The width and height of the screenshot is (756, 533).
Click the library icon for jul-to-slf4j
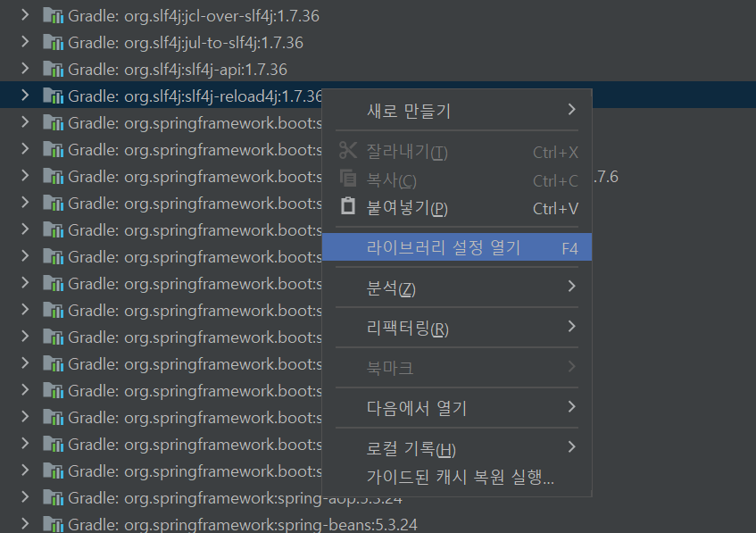[x=54, y=43]
